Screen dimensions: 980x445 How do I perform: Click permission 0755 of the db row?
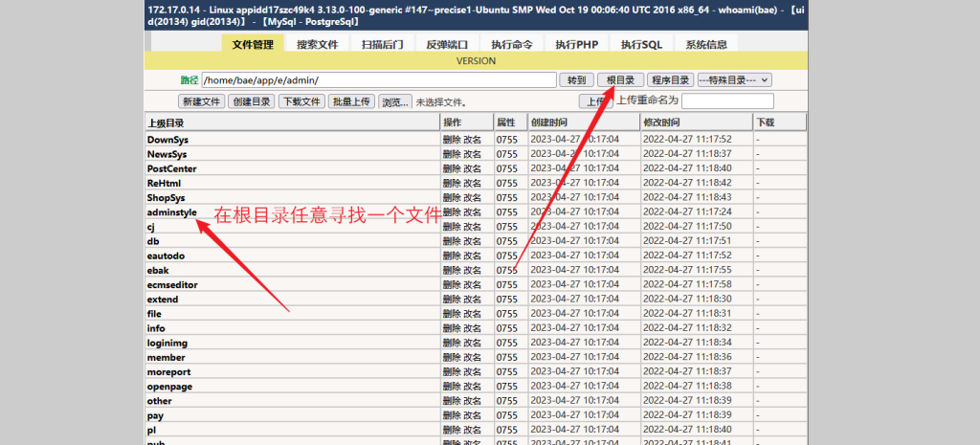pyautogui.click(x=506, y=241)
